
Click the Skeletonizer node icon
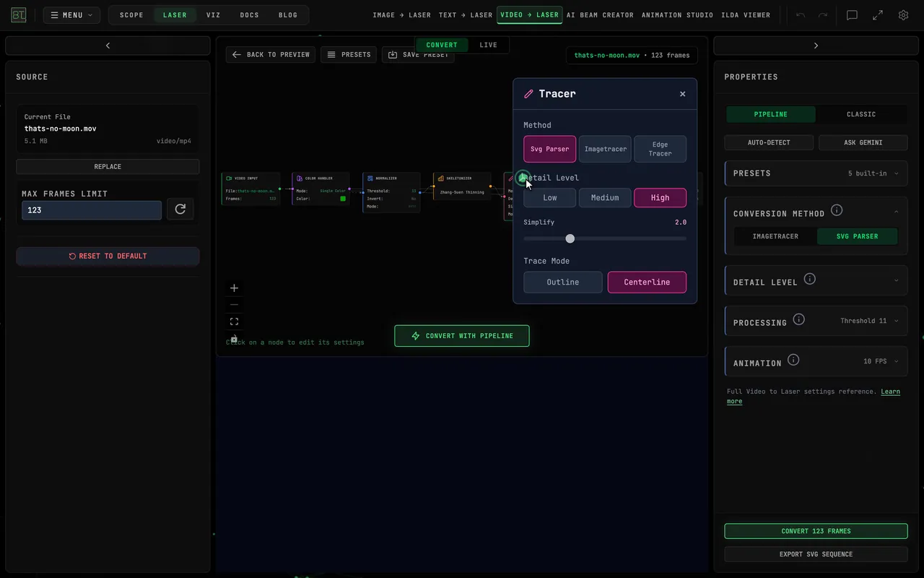440,178
